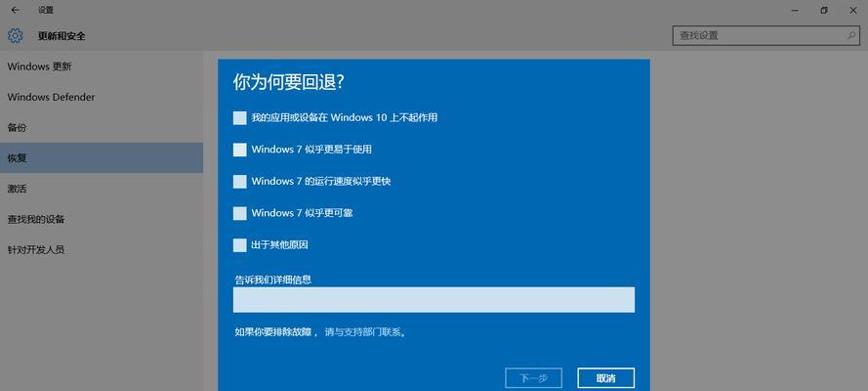Image resolution: width=868 pixels, height=391 pixels.
Task: Restore down the 设置 window
Action: 824,10
